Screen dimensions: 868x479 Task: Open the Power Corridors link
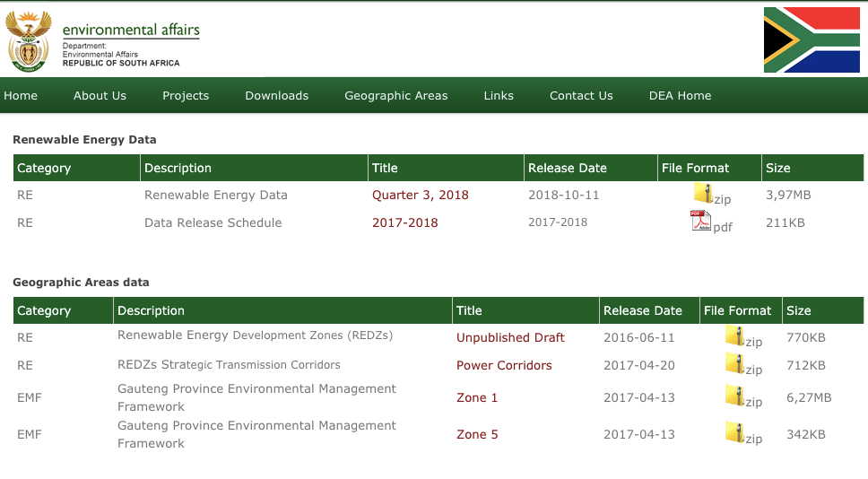tap(504, 366)
